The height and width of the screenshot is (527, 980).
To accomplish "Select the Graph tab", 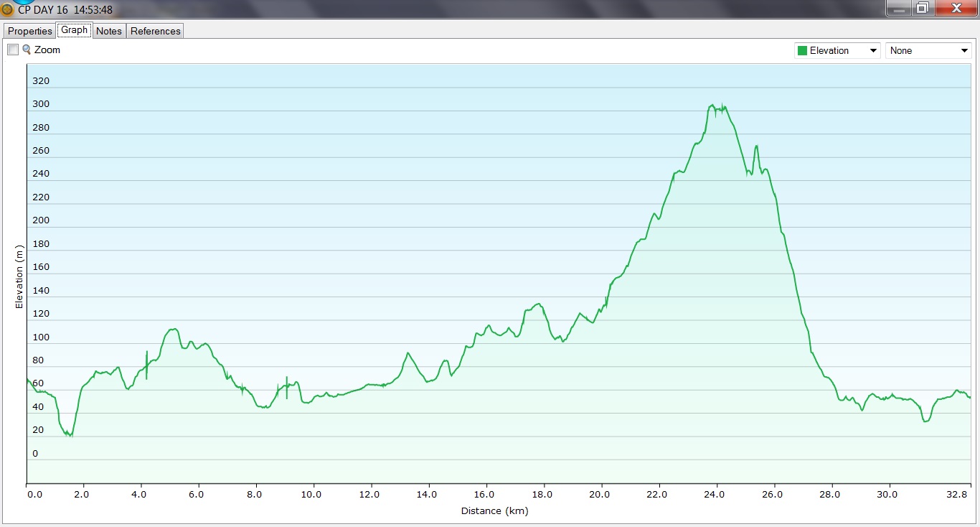I will (x=74, y=30).
